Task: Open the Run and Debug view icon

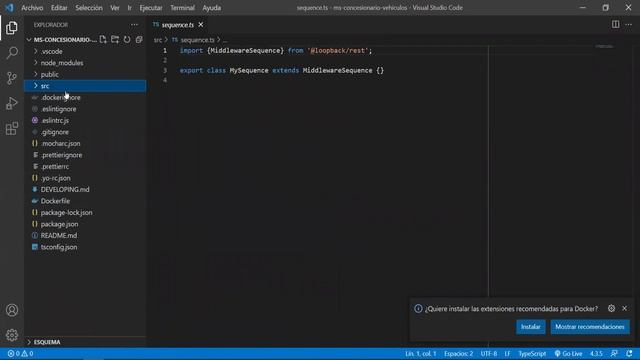Action: 12,103
